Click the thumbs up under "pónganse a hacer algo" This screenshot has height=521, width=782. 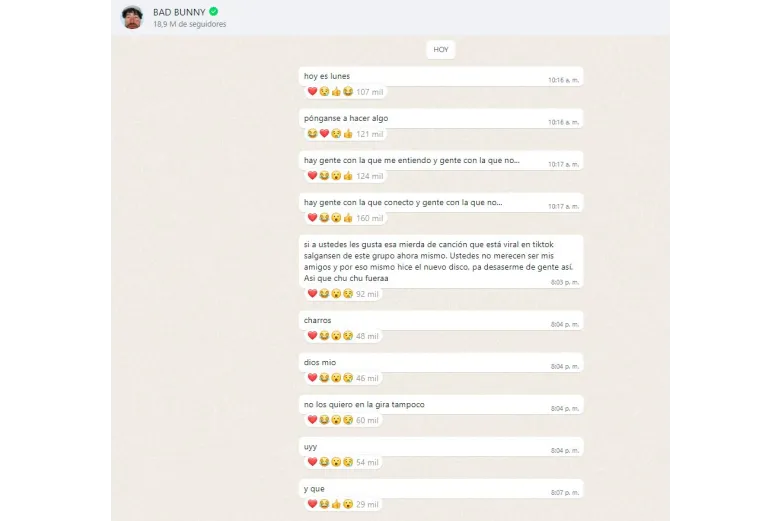348,134
